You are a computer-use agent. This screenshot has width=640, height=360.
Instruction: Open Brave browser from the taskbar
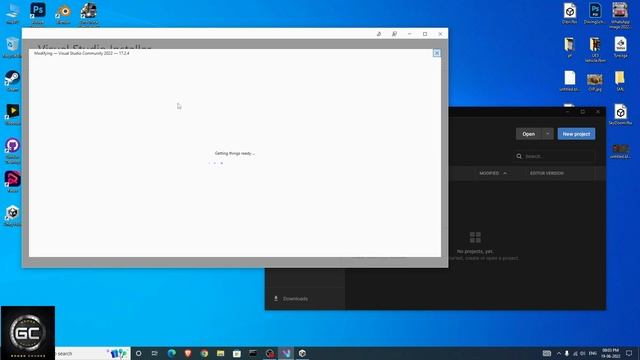click(188, 353)
